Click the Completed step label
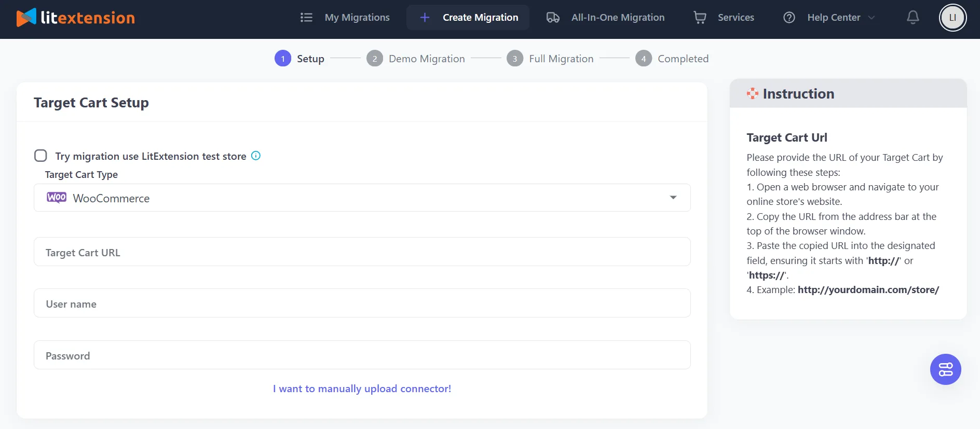980x429 pixels. pos(683,59)
